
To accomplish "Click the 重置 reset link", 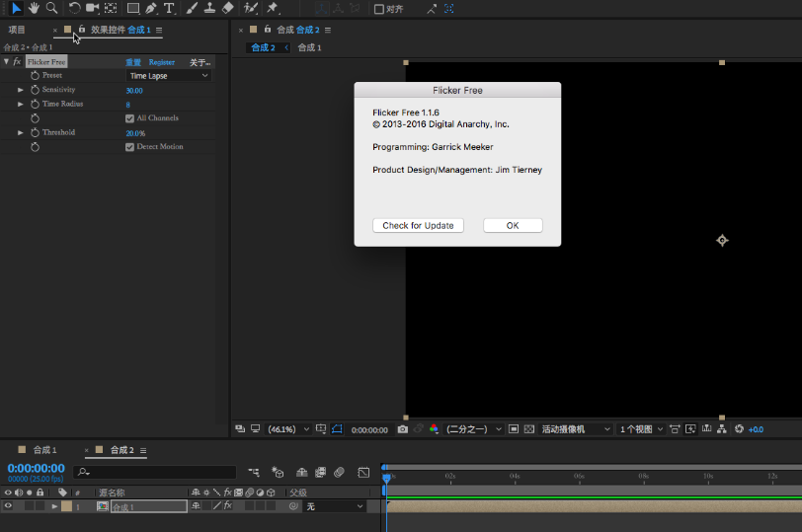I will (133, 62).
